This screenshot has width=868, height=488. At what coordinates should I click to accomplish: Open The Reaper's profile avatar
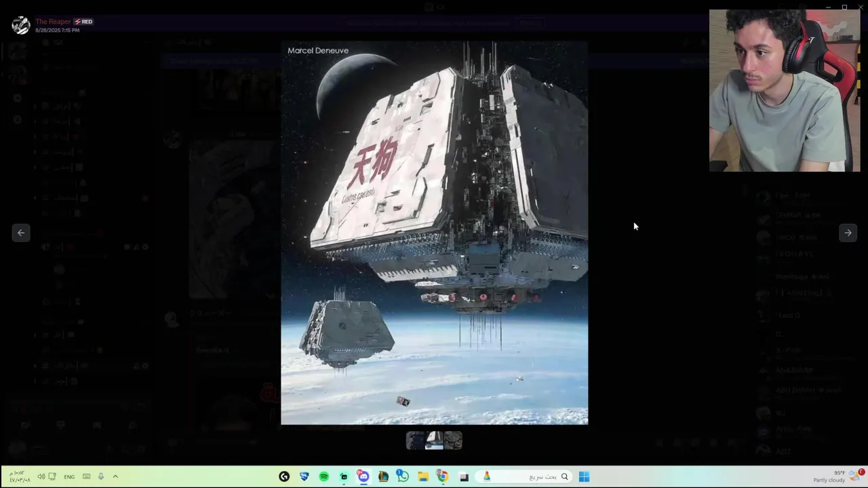(x=21, y=25)
